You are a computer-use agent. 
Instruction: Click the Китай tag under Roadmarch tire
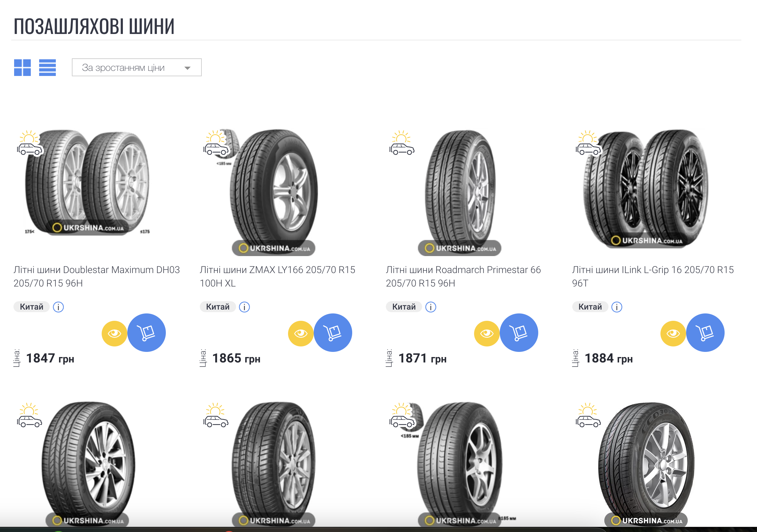click(x=404, y=307)
